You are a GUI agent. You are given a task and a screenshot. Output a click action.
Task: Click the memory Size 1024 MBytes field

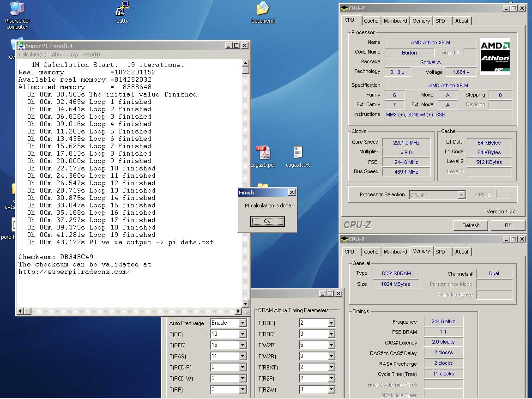(x=396, y=284)
